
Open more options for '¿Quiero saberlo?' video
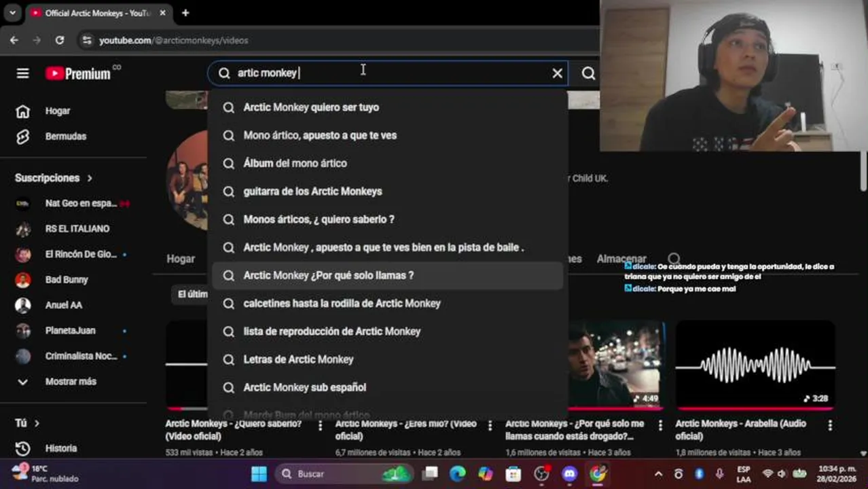(x=321, y=426)
